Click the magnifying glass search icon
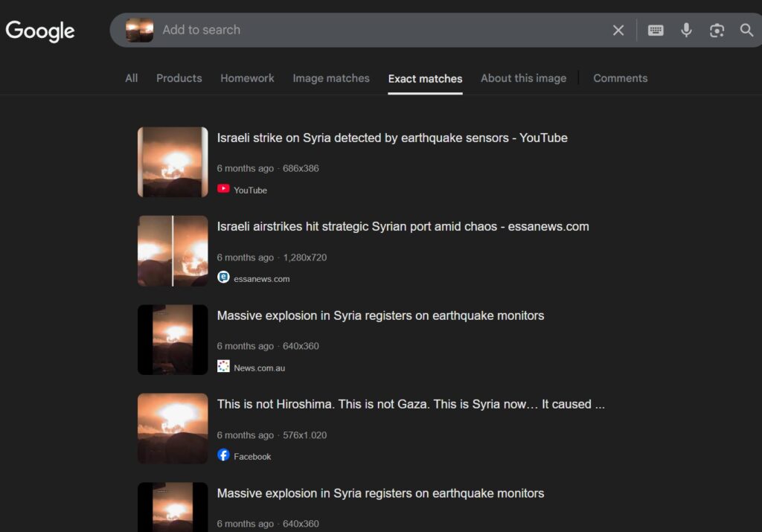 [x=746, y=30]
